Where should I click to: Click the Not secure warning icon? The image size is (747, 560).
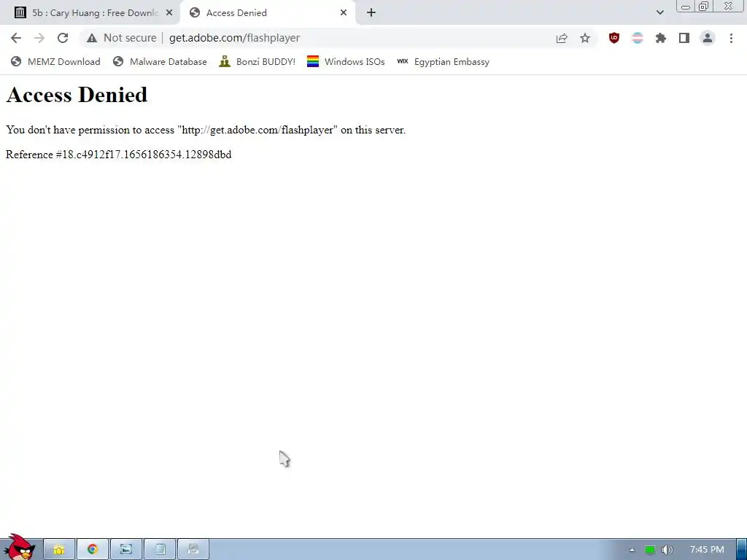[92, 38]
